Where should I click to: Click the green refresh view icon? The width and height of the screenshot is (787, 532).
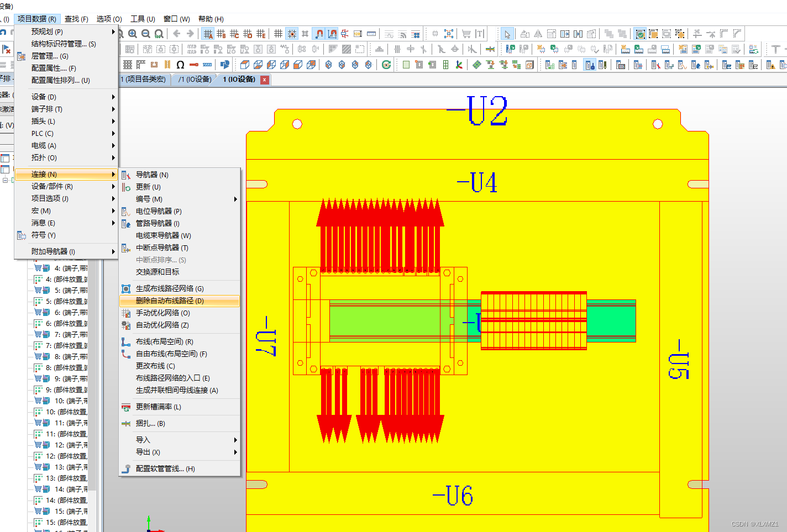(386, 65)
